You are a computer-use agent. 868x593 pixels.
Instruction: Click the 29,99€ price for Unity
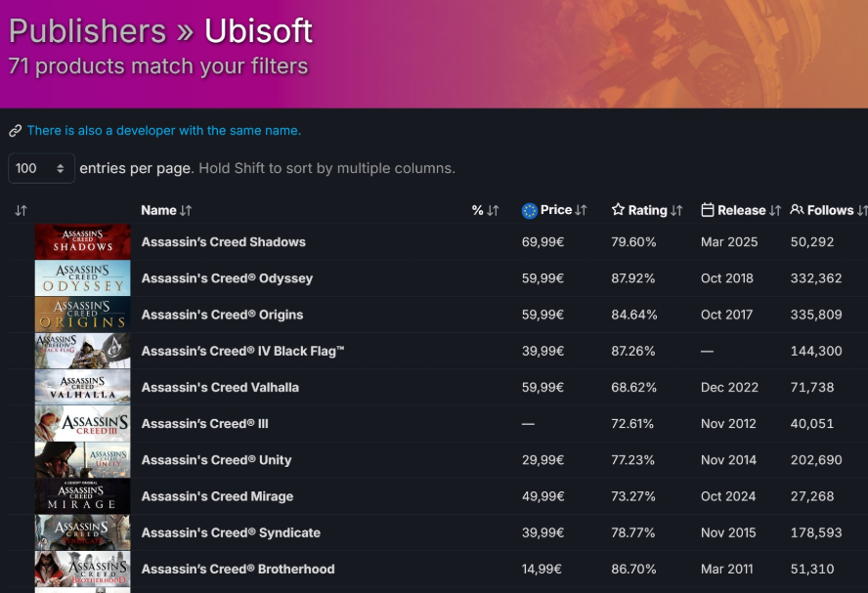click(x=542, y=460)
